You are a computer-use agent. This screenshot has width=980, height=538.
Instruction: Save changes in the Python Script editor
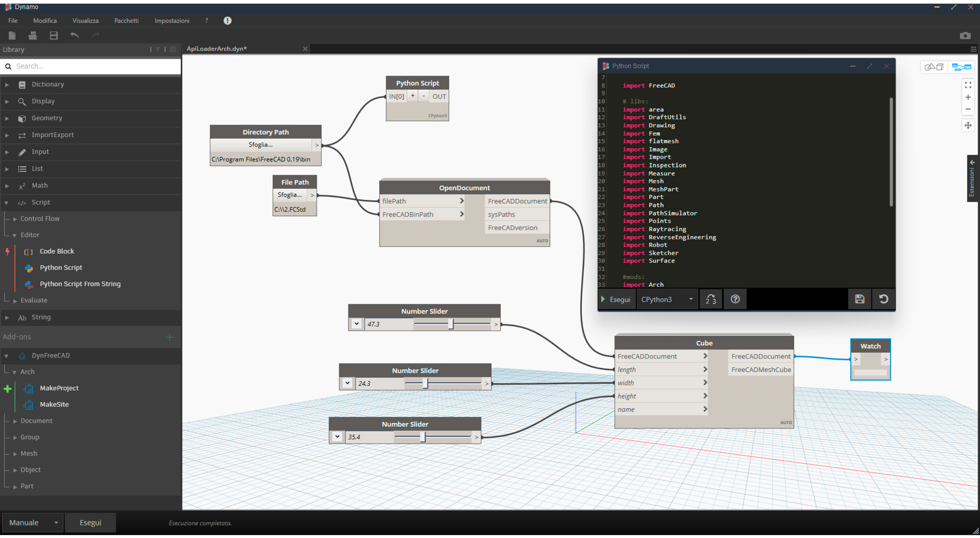[859, 299]
